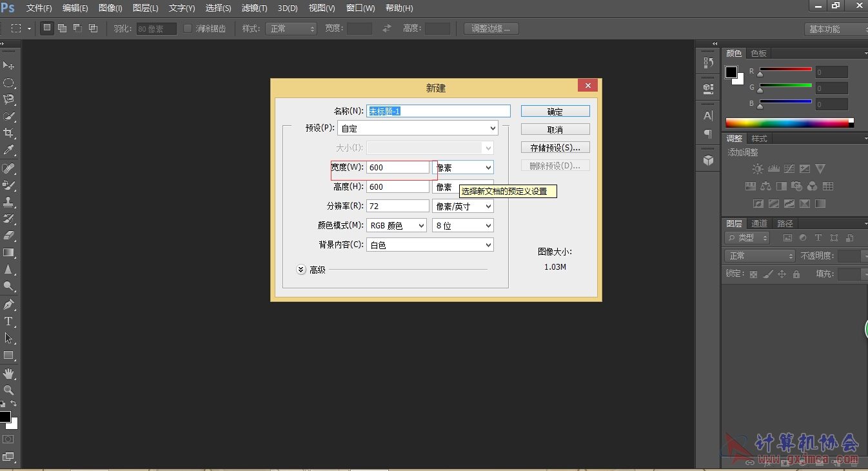The image size is (868, 471).
Task: Open the style dropdown 正常 in options bar
Action: tap(291, 28)
